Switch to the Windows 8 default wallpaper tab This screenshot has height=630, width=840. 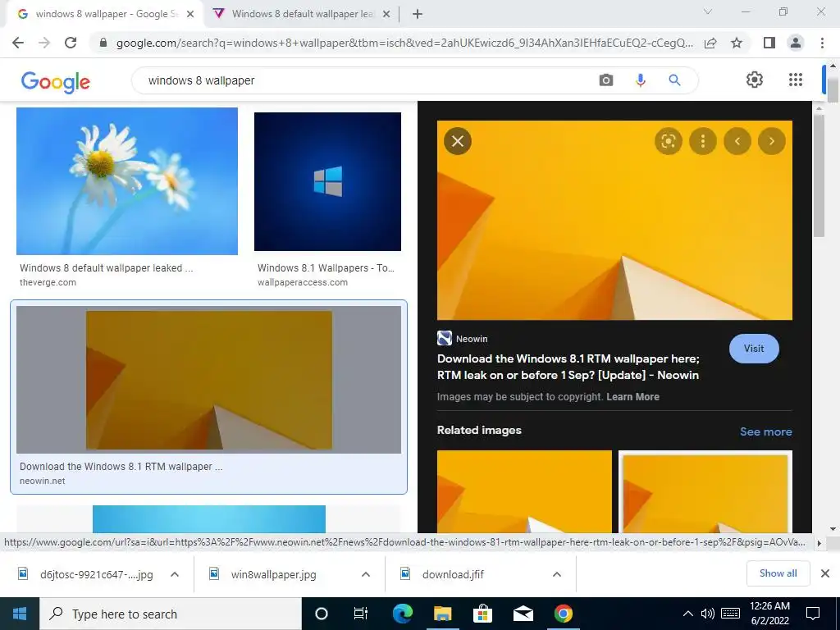click(x=303, y=14)
